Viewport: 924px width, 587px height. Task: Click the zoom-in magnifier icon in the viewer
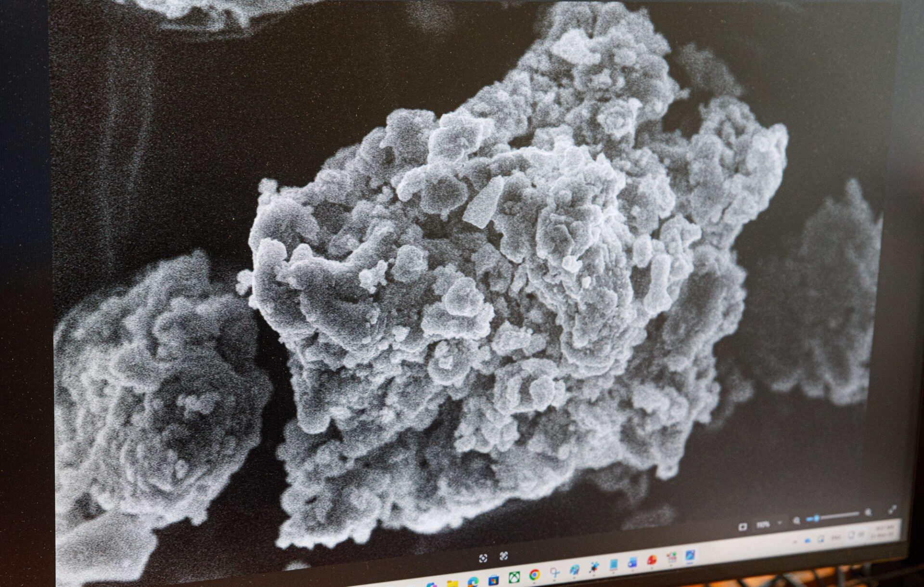point(868,512)
